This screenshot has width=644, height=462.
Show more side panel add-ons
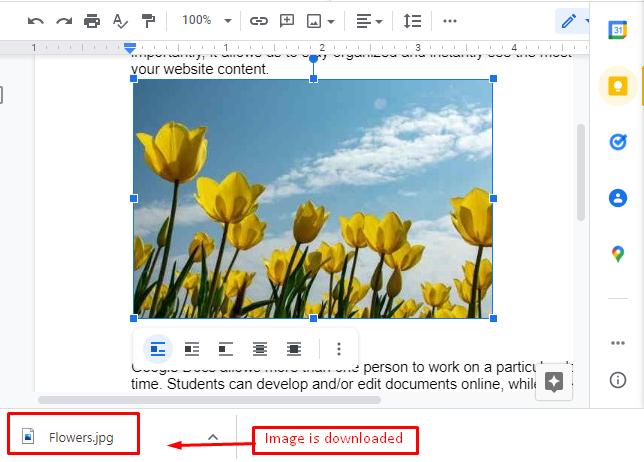pos(618,343)
